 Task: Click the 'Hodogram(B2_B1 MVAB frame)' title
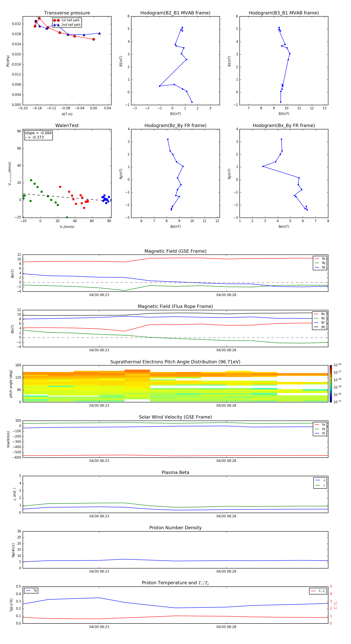click(175, 13)
